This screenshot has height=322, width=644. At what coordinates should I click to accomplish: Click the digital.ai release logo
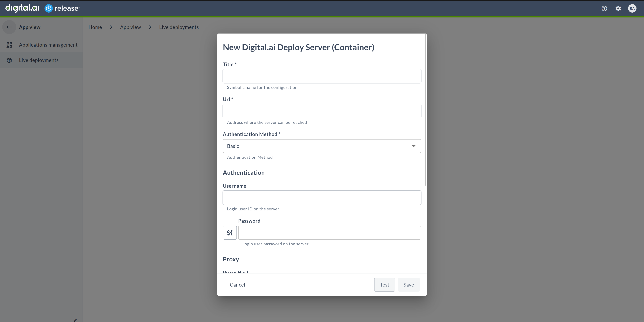click(42, 8)
